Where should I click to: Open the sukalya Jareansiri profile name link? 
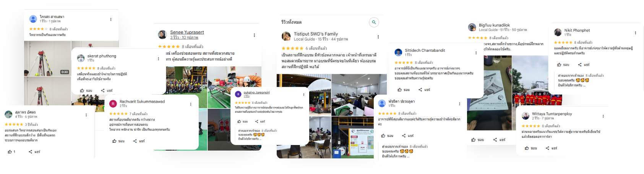coord(256,92)
